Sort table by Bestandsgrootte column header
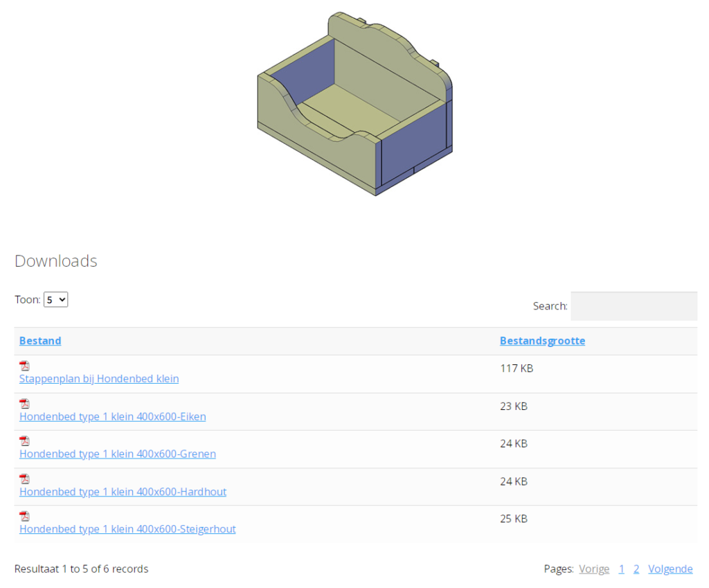 pos(542,341)
